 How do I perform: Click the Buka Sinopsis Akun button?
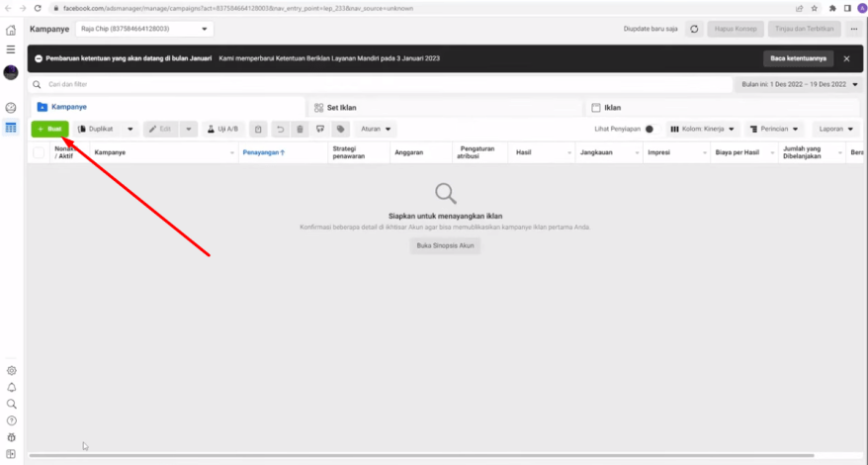click(x=445, y=245)
